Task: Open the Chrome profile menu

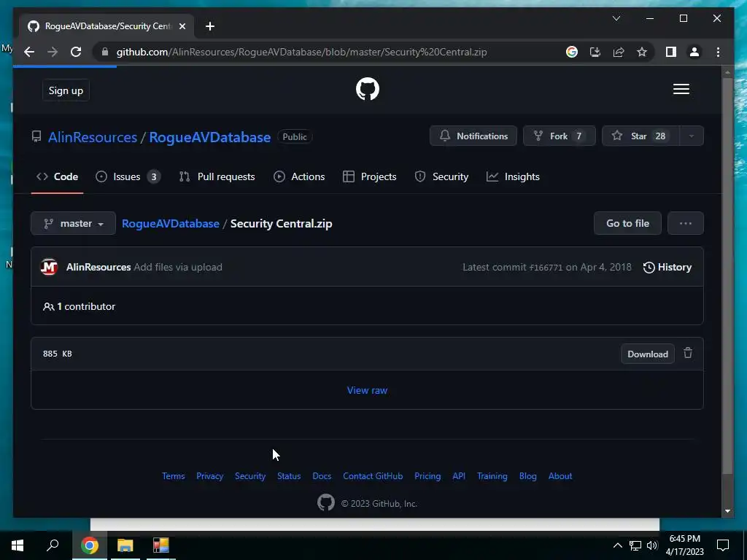Action: pos(694,52)
